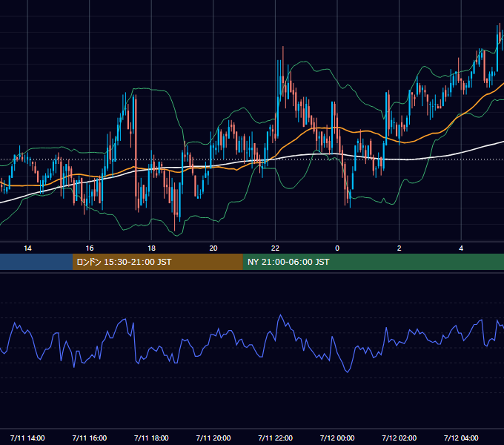504x445 pixels.
Task: Click the 7/12 00:00 time label
Action: [337, 438]
